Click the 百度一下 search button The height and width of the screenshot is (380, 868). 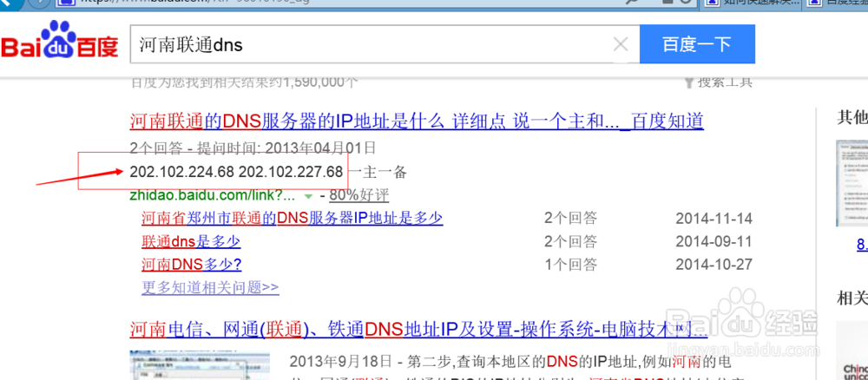click(x=697, y=44)
